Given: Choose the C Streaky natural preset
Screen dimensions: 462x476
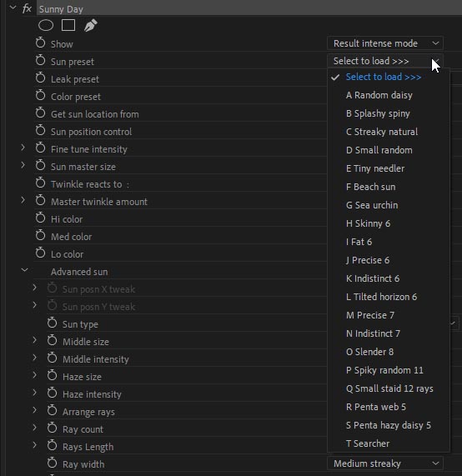Looking at the screenshot, I should pyautogui.click(x=382, y=132).
